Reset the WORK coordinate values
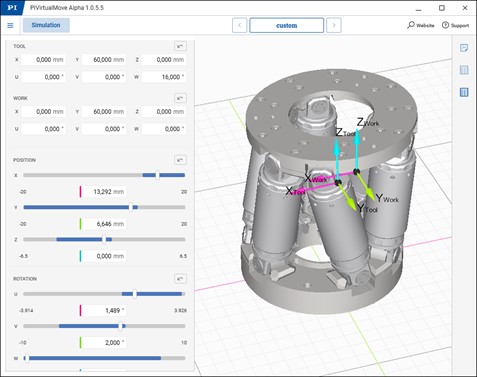Image resolution: width=477 pixels, height=377 pixels. tap(180, 98)
